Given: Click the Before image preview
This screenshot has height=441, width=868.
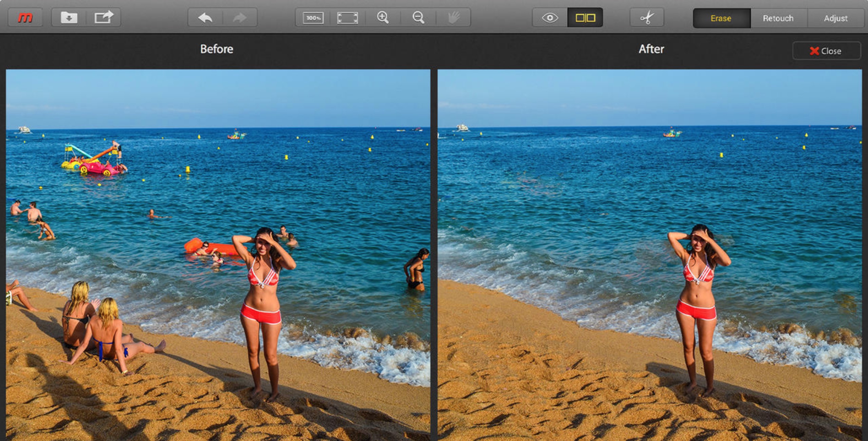Looking at the screenshot, I should click(218, 255).
